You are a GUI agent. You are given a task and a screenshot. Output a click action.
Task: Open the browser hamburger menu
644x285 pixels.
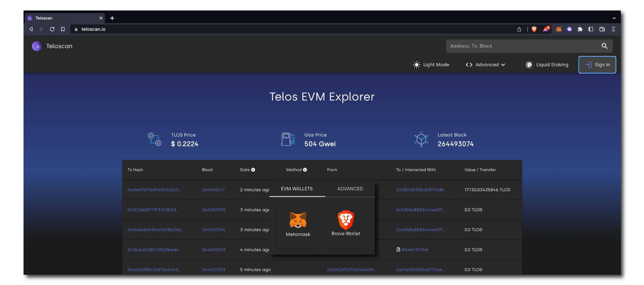(613, 29)
